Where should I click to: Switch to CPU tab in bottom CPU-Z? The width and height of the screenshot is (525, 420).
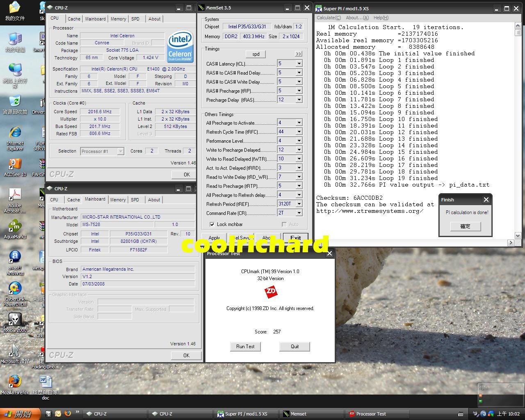coord(54,200)
